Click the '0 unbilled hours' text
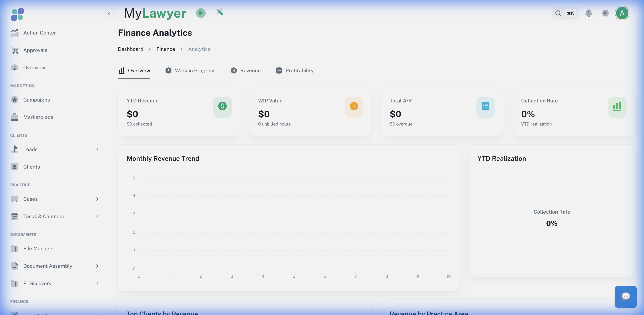 click(274, 124)
